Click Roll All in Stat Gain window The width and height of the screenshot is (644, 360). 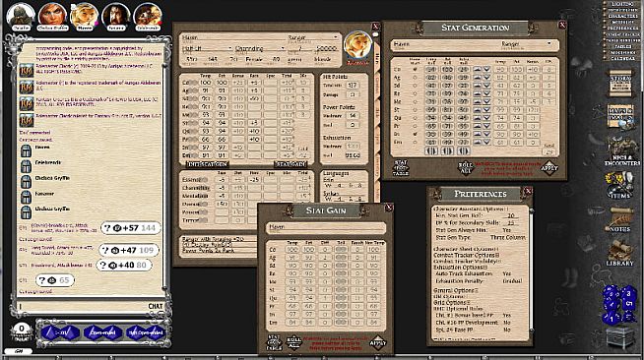pyautogui.click(x=294, y=342)
